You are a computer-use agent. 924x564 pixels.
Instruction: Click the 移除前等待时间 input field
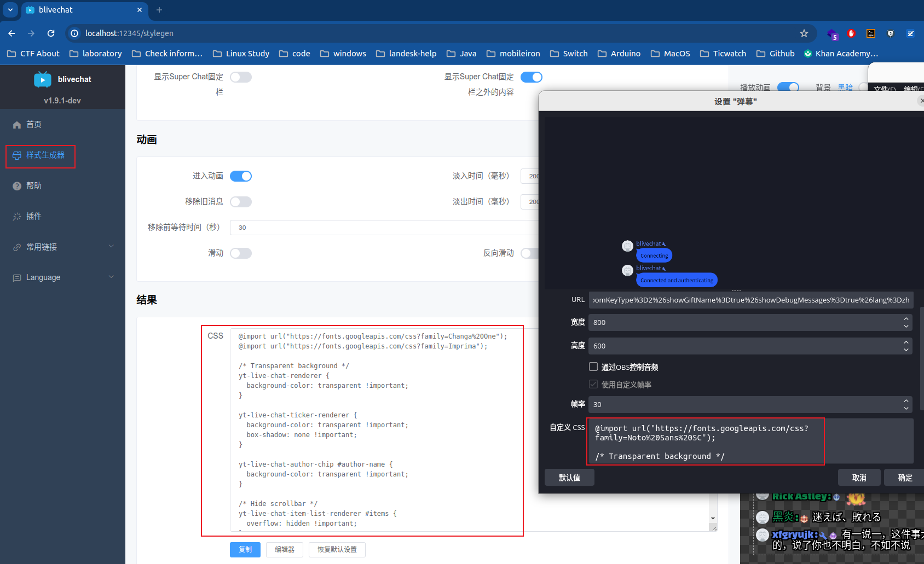pyautogui.click(x=383, y=228)
